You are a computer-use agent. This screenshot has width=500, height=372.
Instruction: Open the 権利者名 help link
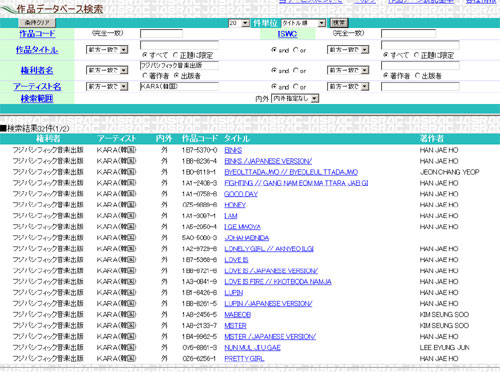37,70
